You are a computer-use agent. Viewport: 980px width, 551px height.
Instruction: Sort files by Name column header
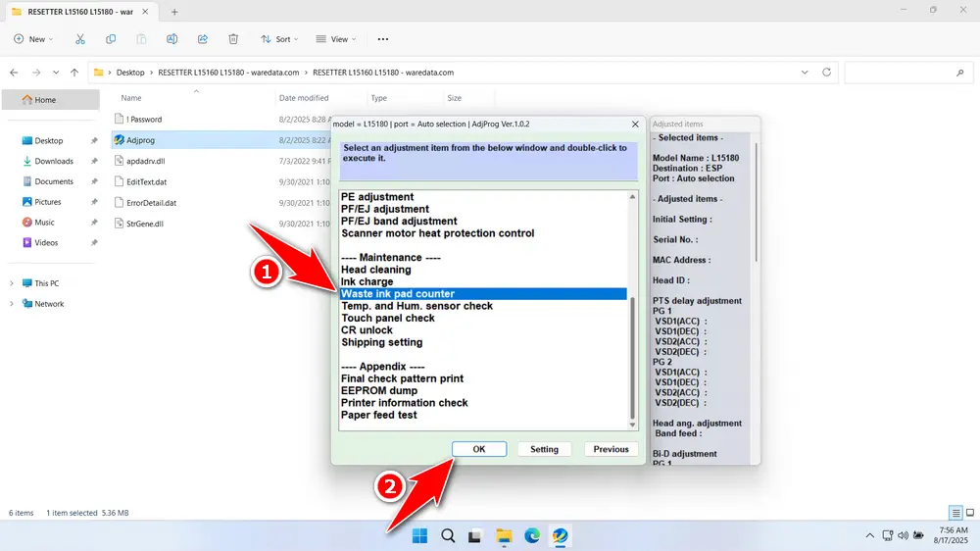click(131, 98)
